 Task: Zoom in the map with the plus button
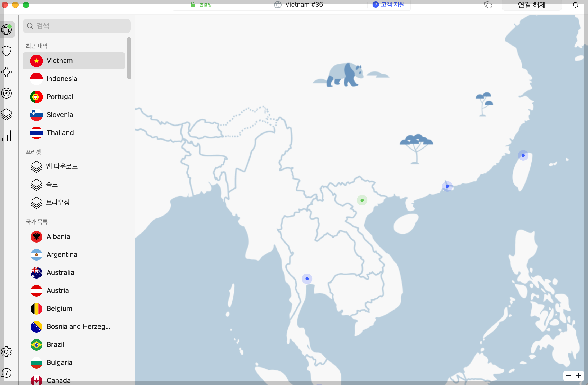[x=579, y=376]
